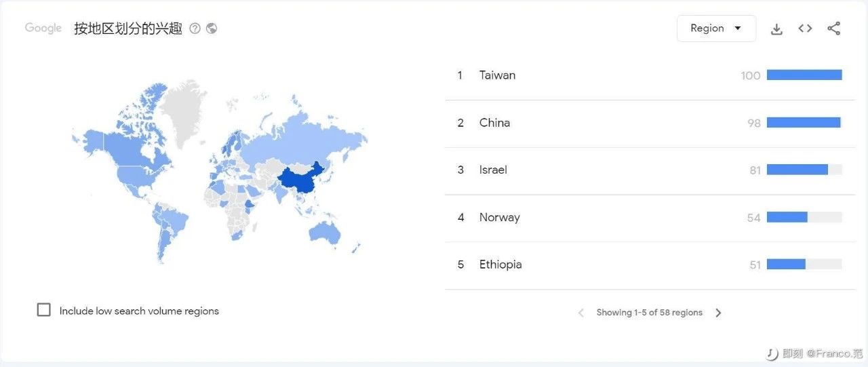Screen dimensions: 868x367
Task: Click the help question mark icon
Action: [195, 28]
